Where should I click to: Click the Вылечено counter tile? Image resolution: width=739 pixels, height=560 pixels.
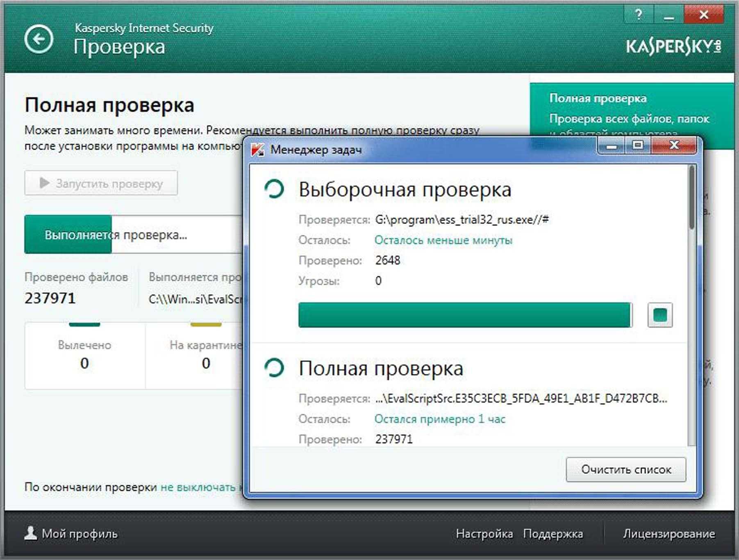pyautogui.click(x=84, y=355)
